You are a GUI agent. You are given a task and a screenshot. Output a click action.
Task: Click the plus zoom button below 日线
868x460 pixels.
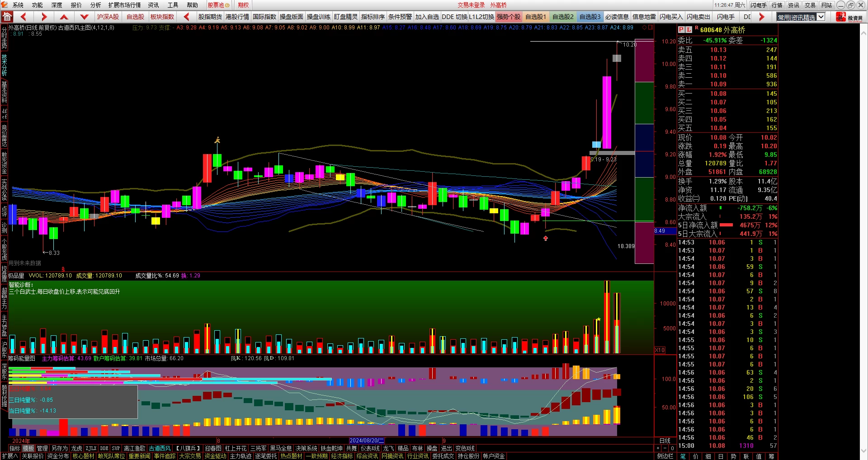pyautogui.click(x=658, y=448)
